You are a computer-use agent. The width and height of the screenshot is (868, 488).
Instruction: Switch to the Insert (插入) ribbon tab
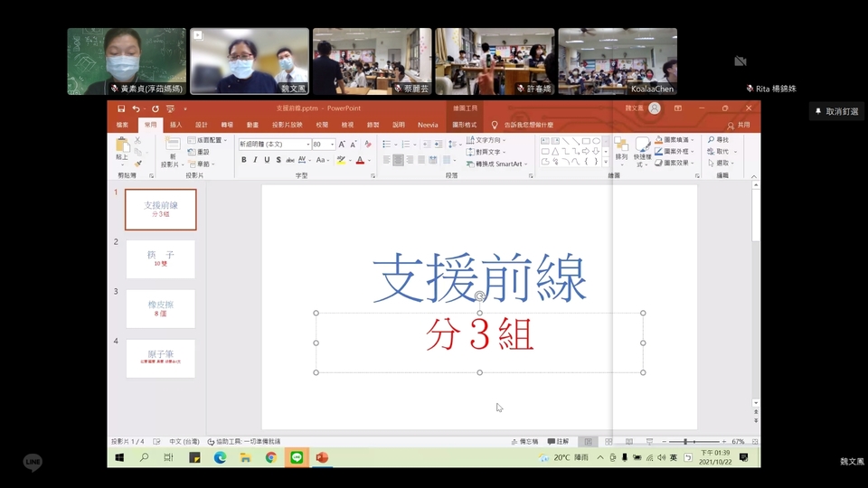click(x=176, y=125)
